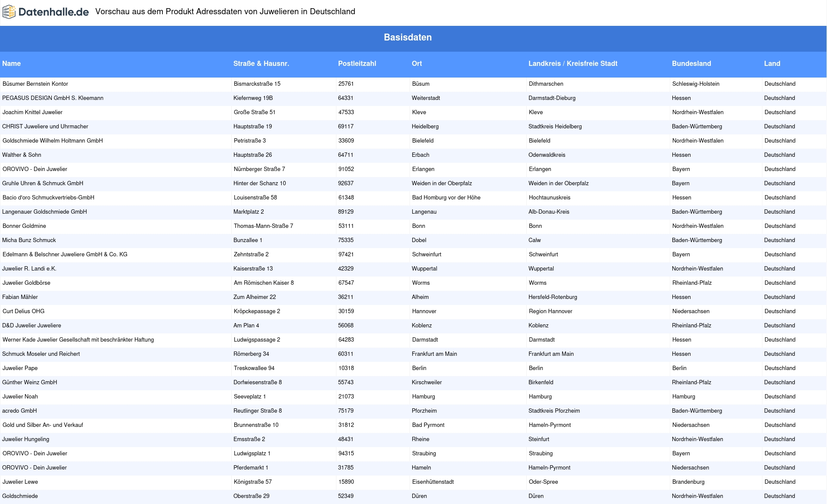The image size is (827, 504).
Task: Select Curt Delius OHG
Action: click(24, 311)
